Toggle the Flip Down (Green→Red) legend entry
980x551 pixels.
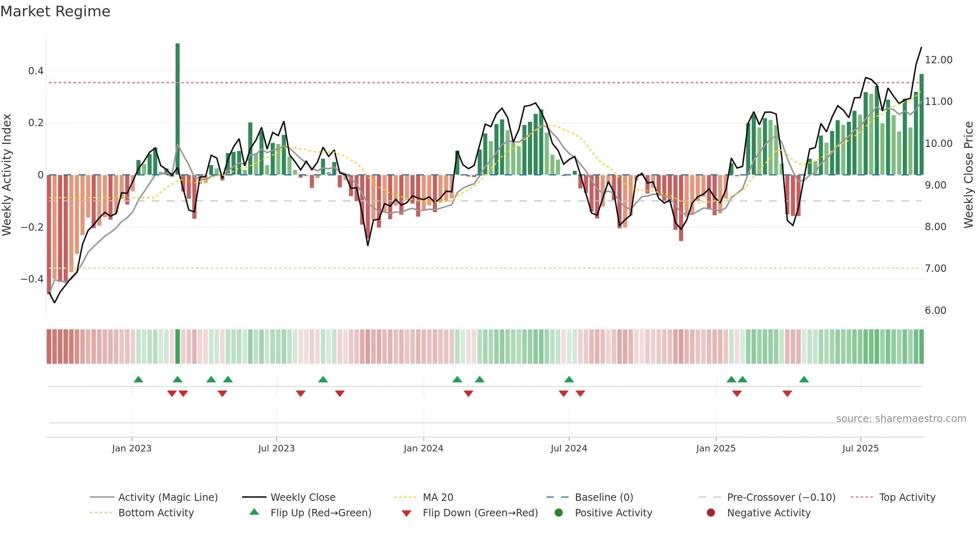click(470, 513)
